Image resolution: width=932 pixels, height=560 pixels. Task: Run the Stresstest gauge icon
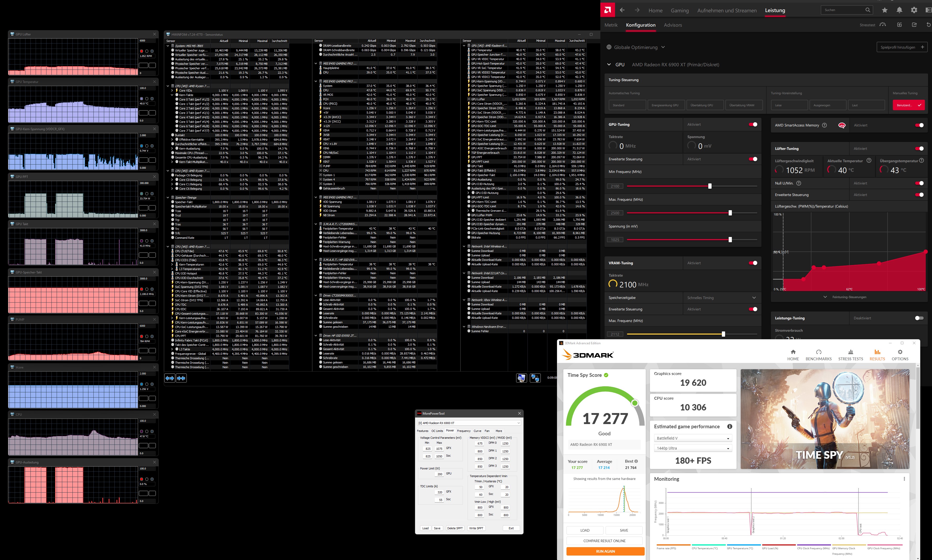pyautogui.click(x=883, y=25)
